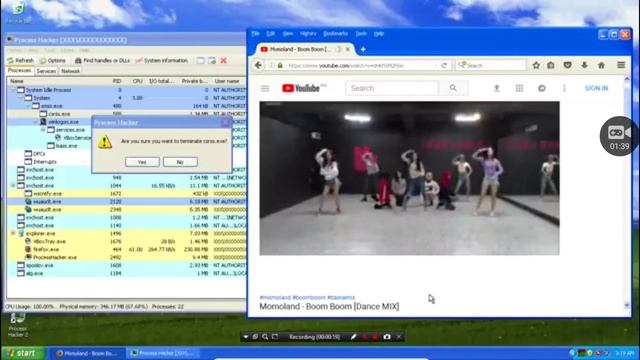Select the ProcessHacker.exe process row
This screenshot has height=360, width=640.
click(x=127, y=257)
